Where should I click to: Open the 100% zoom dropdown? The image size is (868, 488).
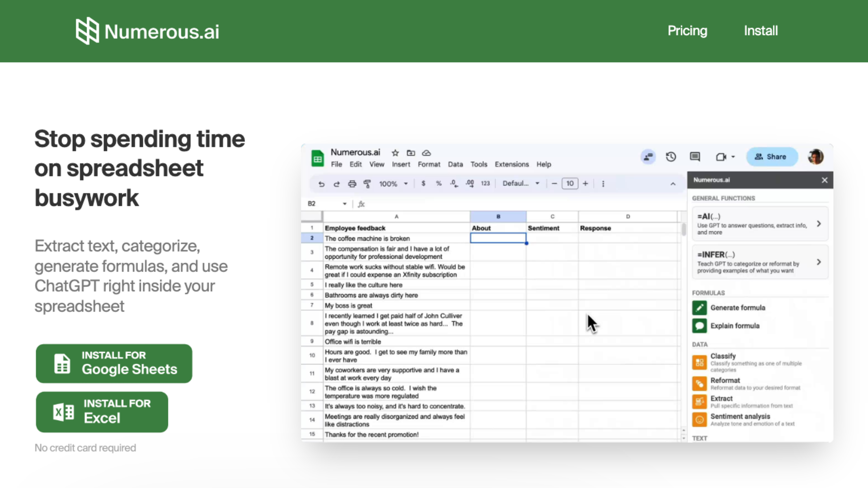(394, 184)
